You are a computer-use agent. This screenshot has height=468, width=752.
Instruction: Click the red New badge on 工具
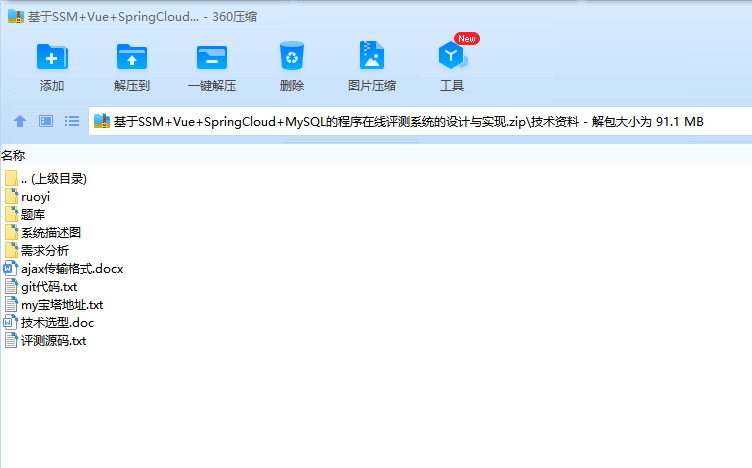coord(467,39)
